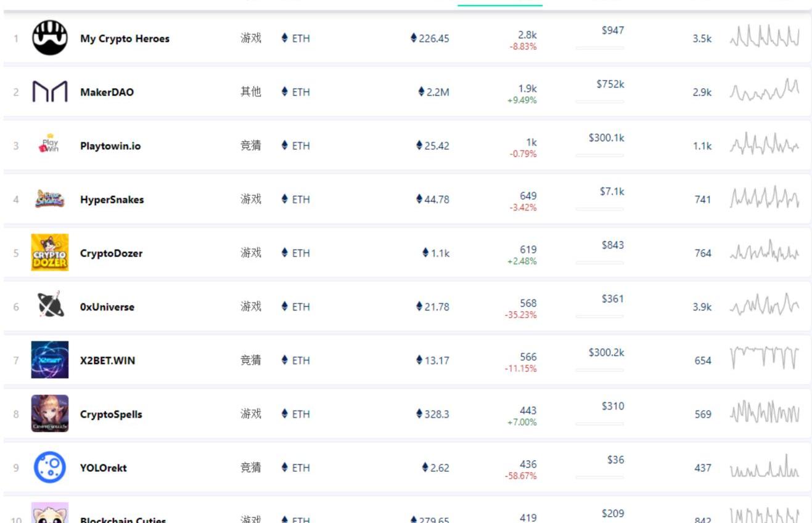This screenshot has height=523, width=812.
Task: Click the volume bar under $300.2k
Action: [x=599, y=370]
